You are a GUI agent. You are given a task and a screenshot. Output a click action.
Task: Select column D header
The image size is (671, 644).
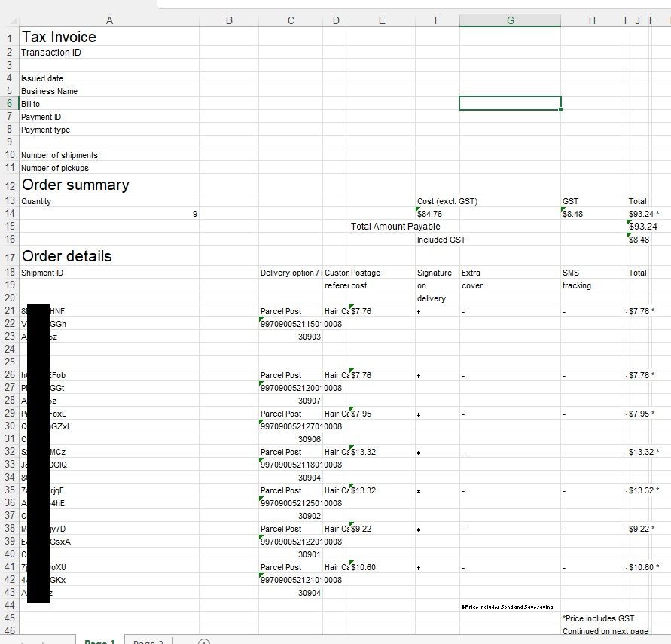(x=336, y=20)
